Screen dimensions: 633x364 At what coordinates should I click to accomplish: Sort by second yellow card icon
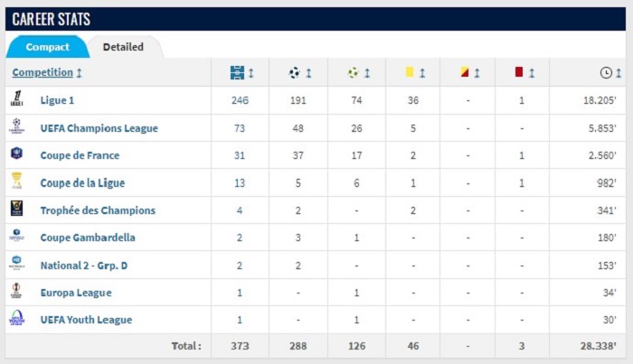(465, 72)
